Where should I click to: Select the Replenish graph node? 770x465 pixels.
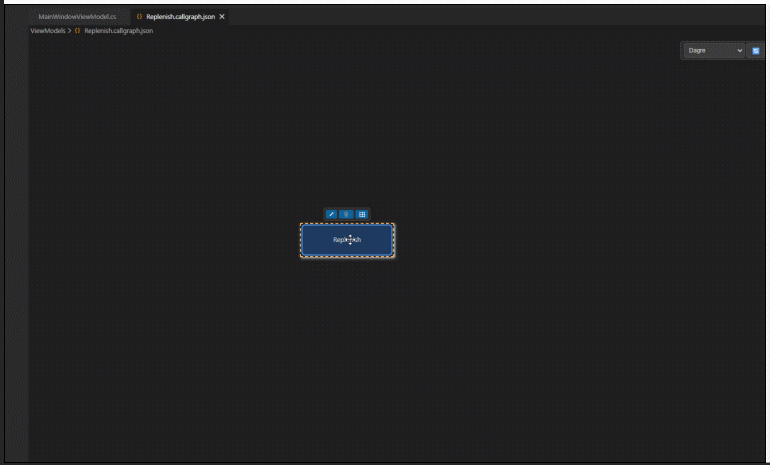pos(347,240)
